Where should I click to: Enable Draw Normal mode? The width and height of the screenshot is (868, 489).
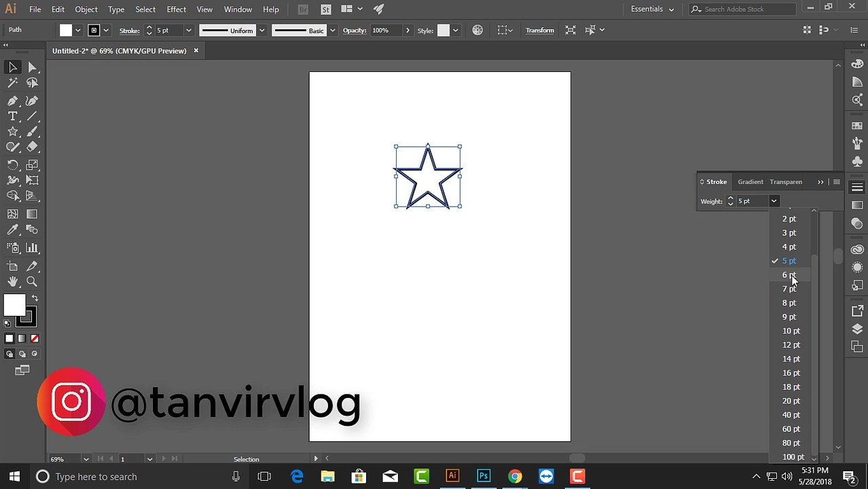point(10,354)
